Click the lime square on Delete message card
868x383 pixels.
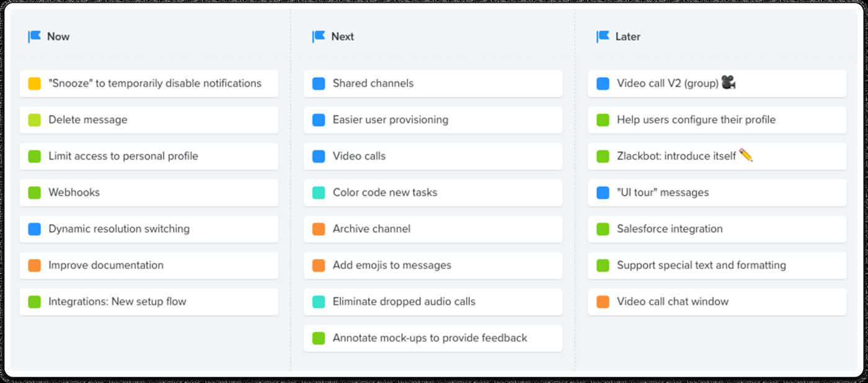(35, 120)
